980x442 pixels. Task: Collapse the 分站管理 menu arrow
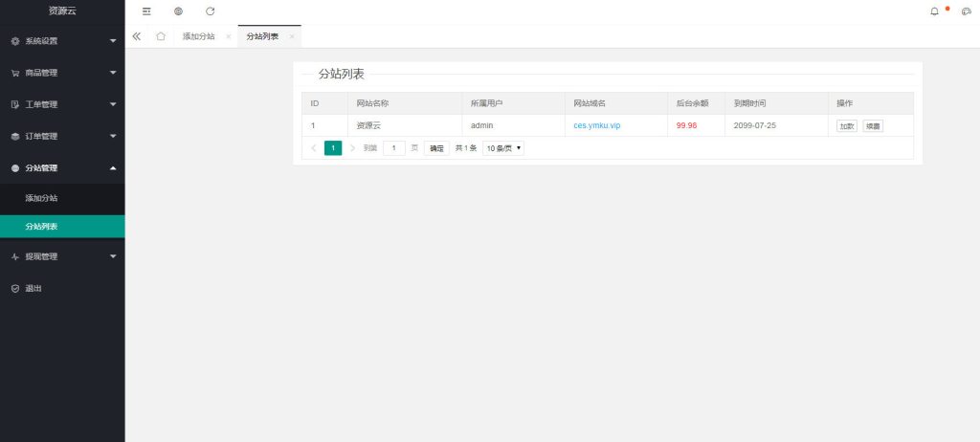[113, 168]
